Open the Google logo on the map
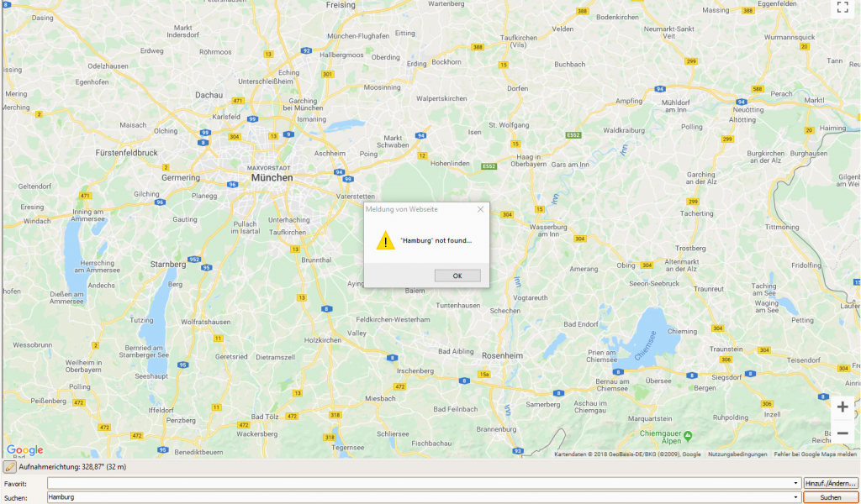This screenshot has height=504, width=861. (x=24, y=450)
